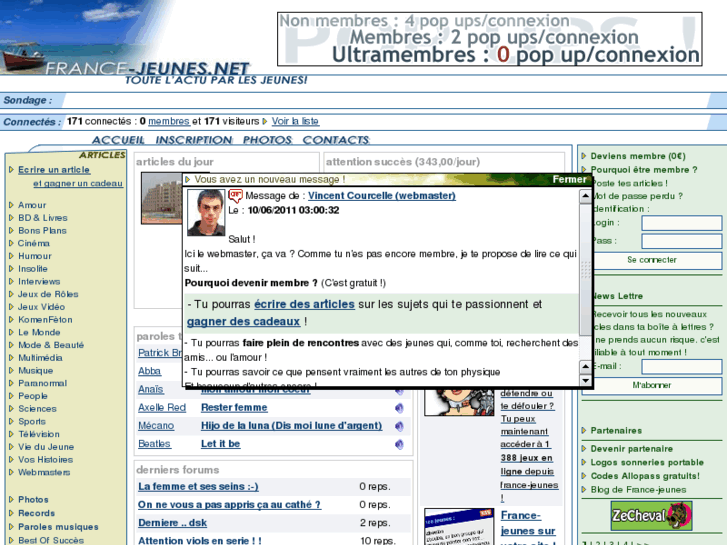Open Ecrire un article link
Image resolution: width=727 pixels, height=545 pixels.
pos(54,170)
